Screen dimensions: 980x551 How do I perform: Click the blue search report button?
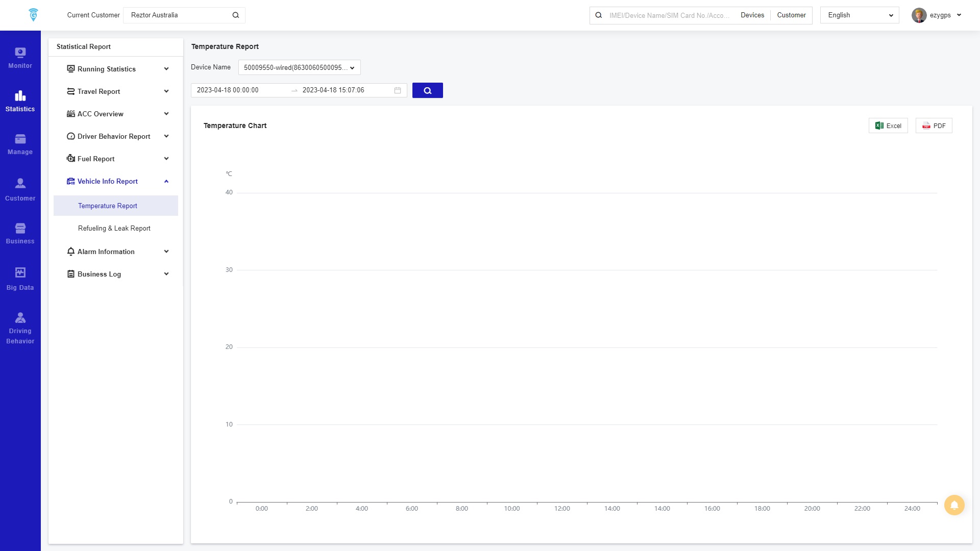[427, 90]
